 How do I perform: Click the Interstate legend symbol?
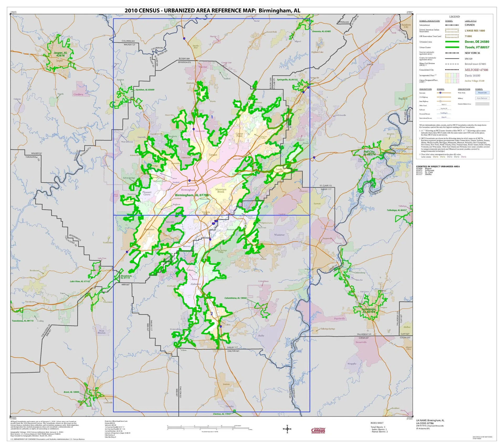coord(444,93)
